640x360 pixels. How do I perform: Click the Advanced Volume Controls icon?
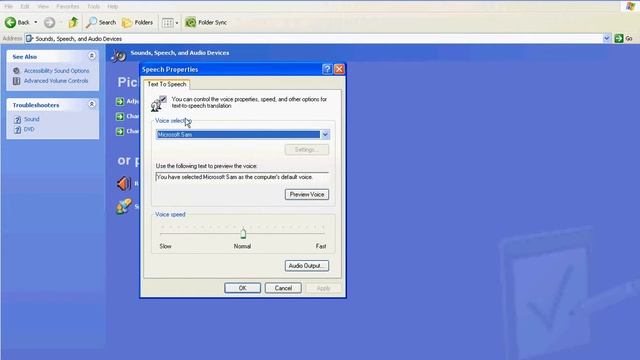16,81
